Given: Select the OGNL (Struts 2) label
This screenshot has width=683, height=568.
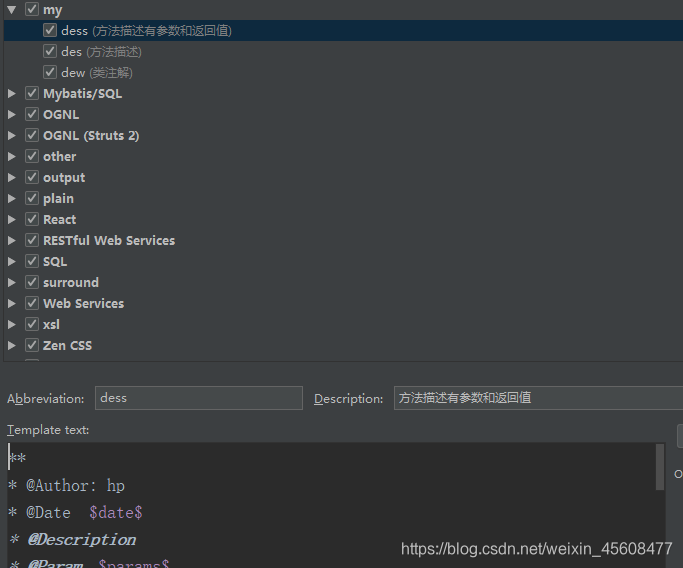Looking at the screenshot, I should point(91,135).
